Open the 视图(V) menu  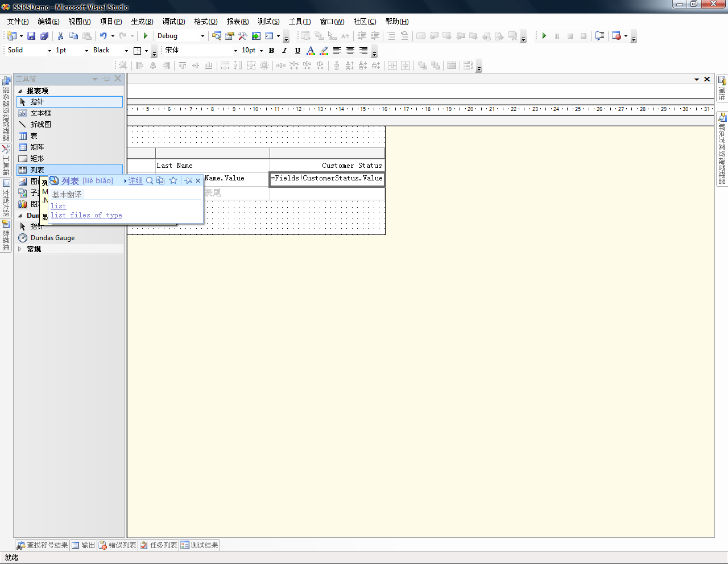80,22
